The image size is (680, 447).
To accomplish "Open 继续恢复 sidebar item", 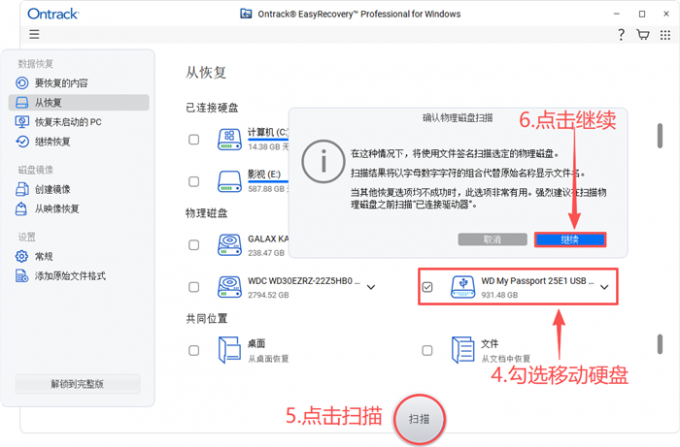I will [79, 141].
